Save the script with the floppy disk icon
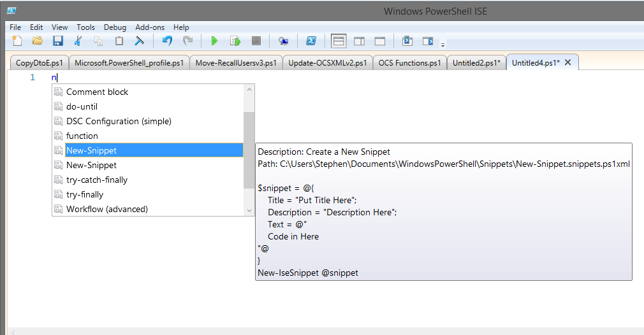644x335 pixels. pyautogui.click(x=58, y=41)
